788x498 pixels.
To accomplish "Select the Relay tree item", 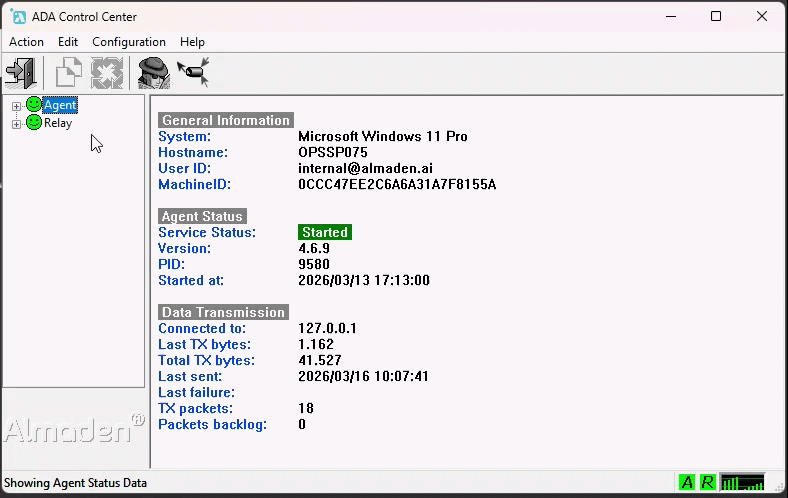I will (x=58, y=123).
